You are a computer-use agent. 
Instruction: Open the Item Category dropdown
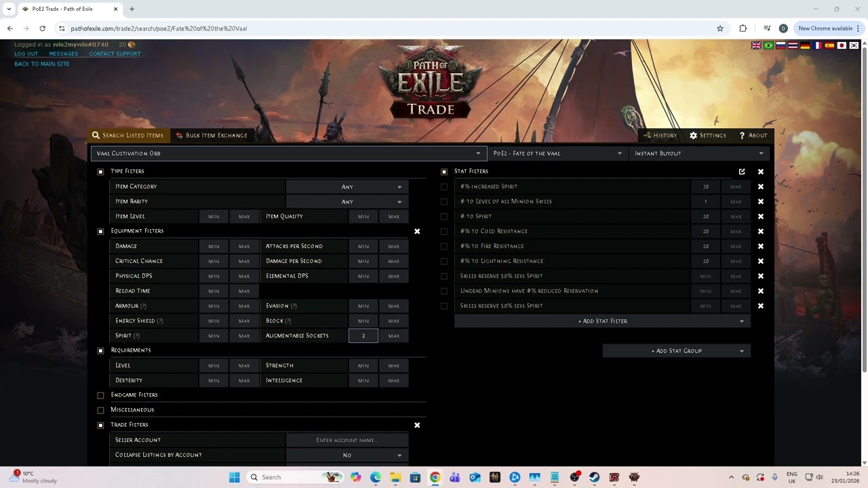click(347, 186)
